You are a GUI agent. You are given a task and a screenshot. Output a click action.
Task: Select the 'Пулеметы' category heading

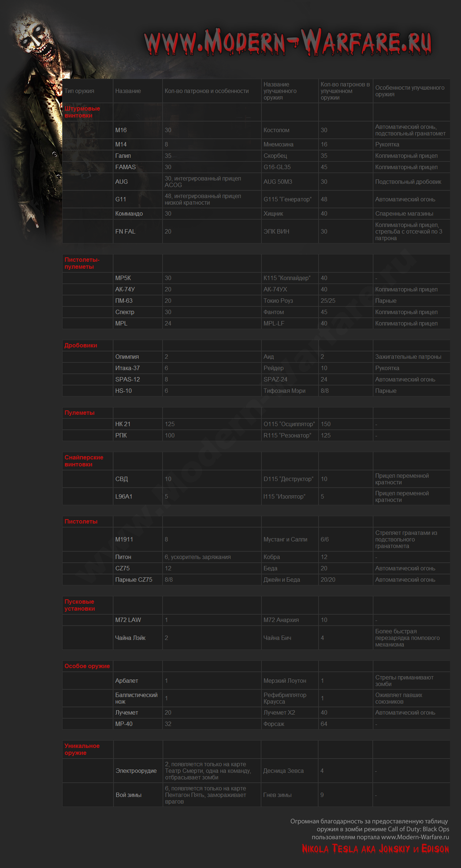point(79,413)
